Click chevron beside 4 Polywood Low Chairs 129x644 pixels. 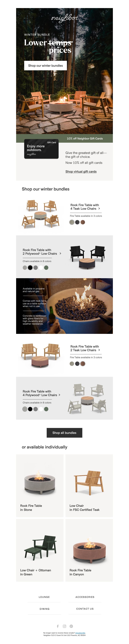[60, 395]
